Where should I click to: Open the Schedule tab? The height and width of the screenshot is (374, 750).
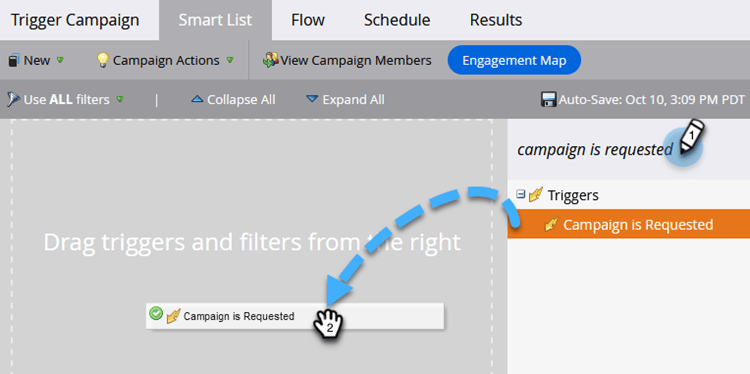coord(397,20)
